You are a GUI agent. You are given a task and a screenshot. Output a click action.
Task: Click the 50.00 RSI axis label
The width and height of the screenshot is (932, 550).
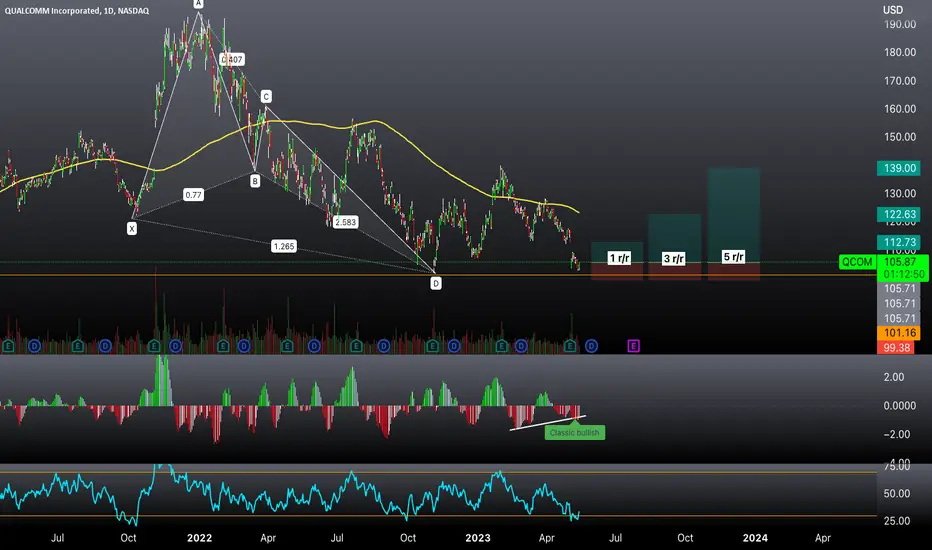click(x=897, y=494)
